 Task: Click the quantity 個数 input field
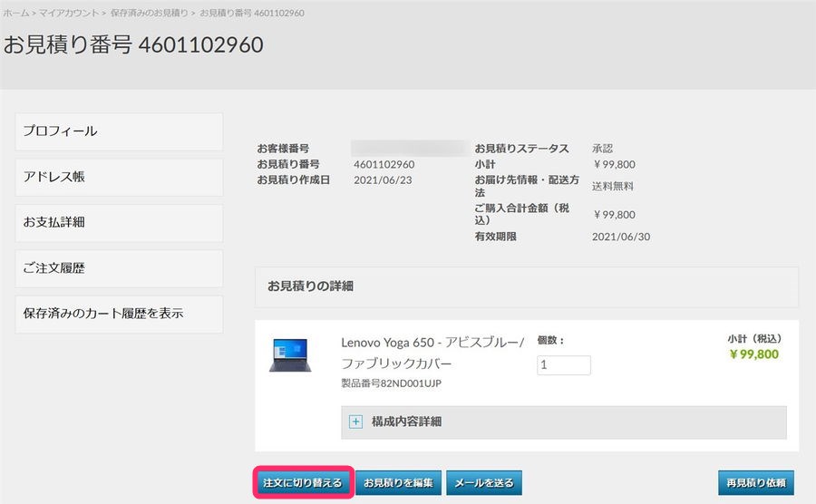(564, 365)
